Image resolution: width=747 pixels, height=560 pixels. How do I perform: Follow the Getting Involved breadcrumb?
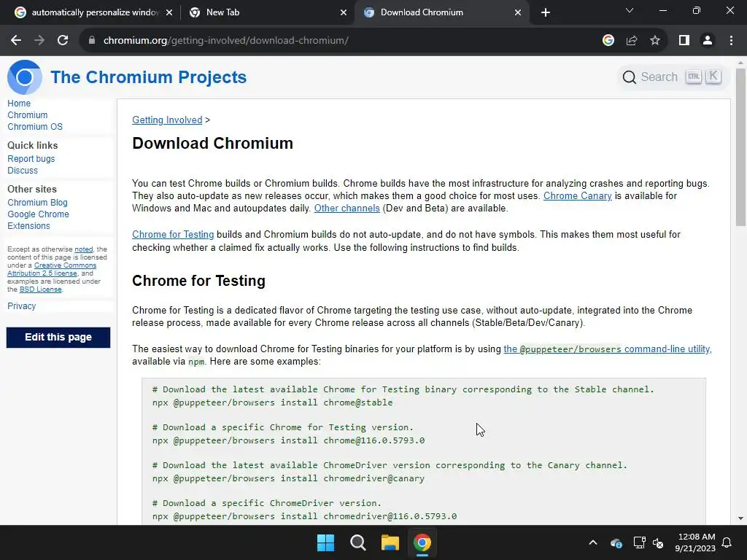pos(167,120)
